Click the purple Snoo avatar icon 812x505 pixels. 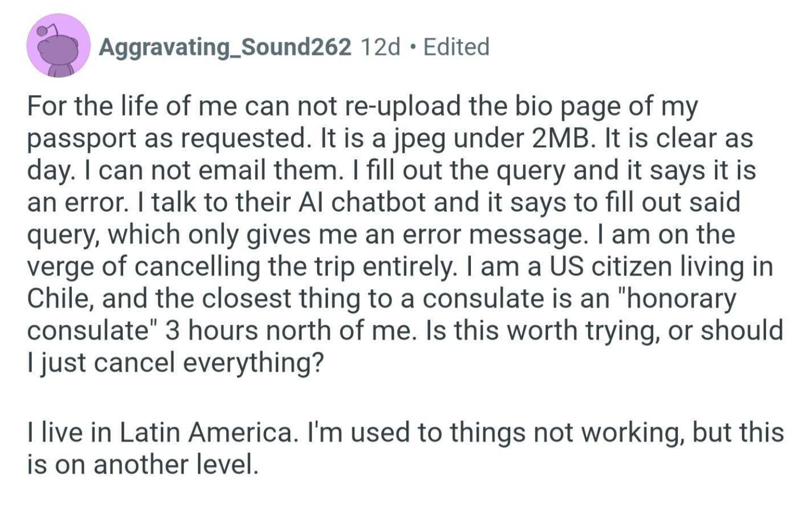(x=58, y=46)
